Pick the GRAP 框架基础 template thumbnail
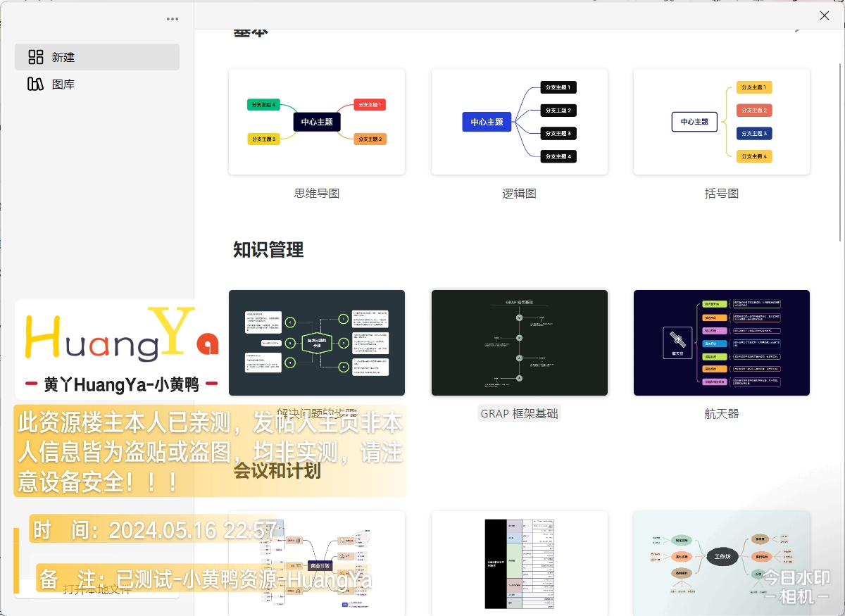Image resolution: width=845 pixels, height=616 pixels. pyautogui.click(x=519, y=343)
